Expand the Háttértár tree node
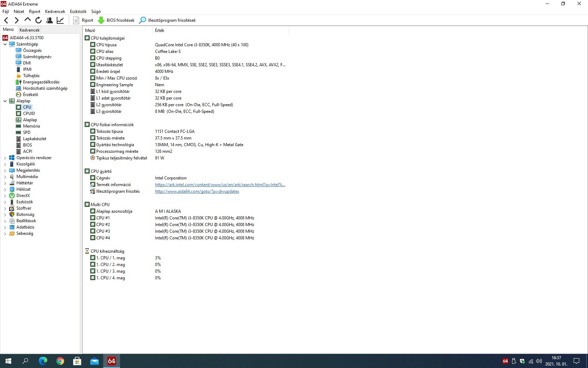 pos(5,183)
